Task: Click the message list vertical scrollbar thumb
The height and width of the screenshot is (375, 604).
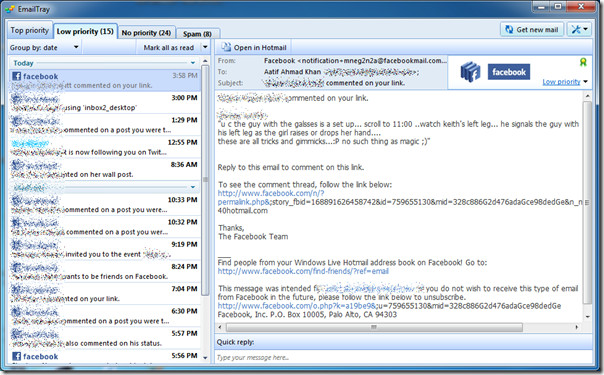Action: click(205, 180)
